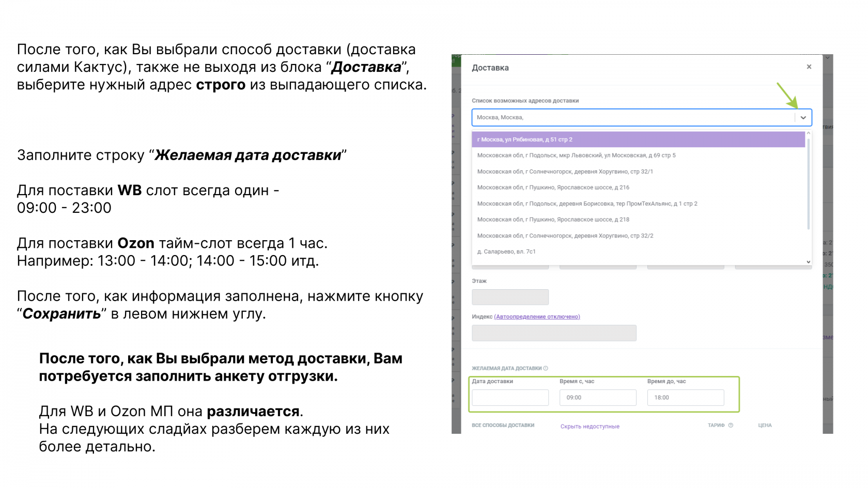The width and height of the screenshot is (868, 488).
Task: Close the Доставка modal window
Action: (809, 67)
